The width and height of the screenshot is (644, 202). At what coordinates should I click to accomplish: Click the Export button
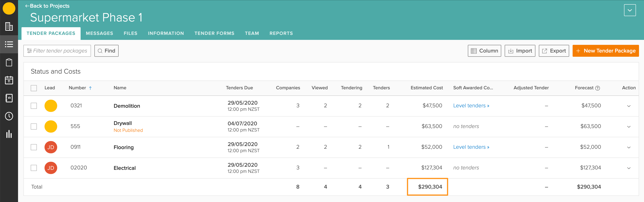click(554, 51)
